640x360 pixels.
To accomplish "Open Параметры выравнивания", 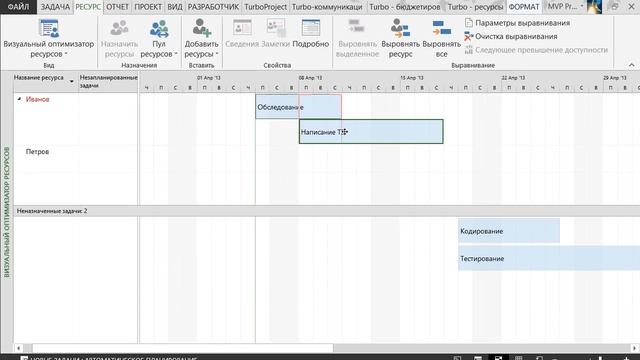I will point(518,23).
